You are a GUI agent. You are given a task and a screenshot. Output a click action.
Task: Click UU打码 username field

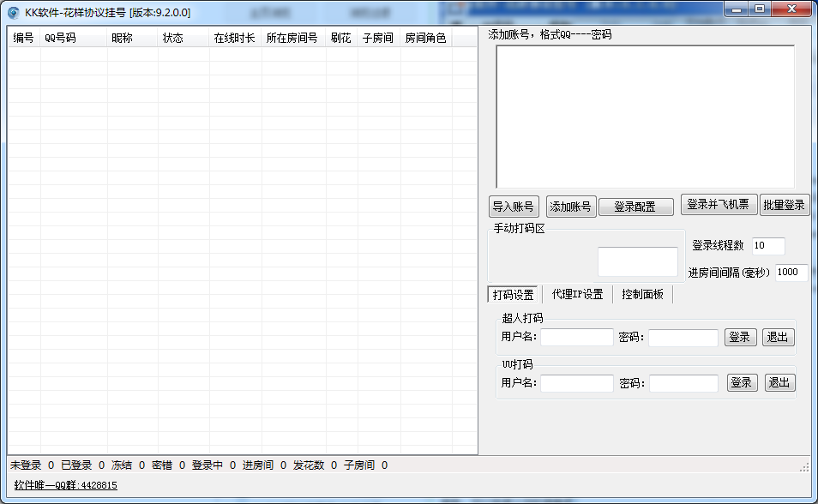tap(576, 383)
